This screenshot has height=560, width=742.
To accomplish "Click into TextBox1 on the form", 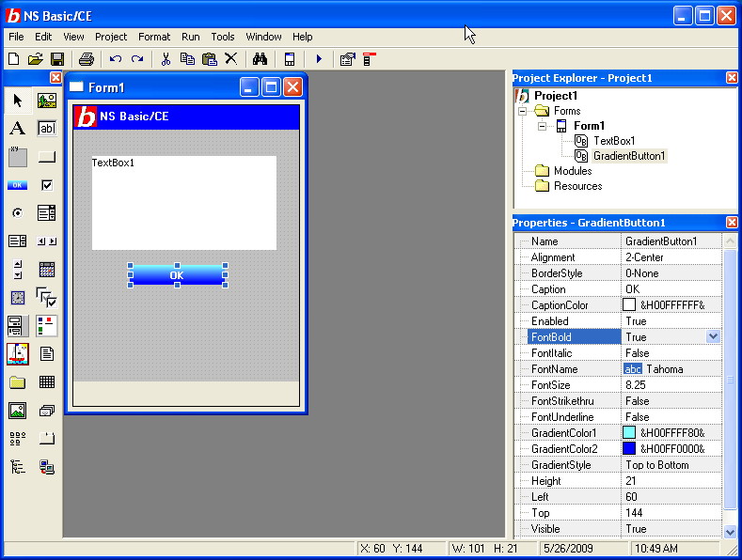I will tap(184, 202).
